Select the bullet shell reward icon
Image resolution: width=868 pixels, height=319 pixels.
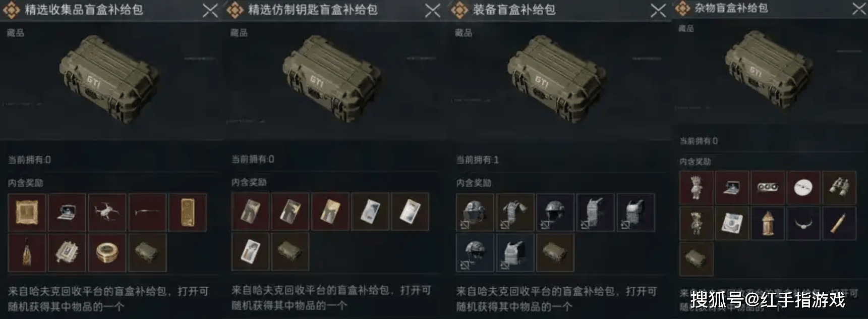click(x=839, y=223)
